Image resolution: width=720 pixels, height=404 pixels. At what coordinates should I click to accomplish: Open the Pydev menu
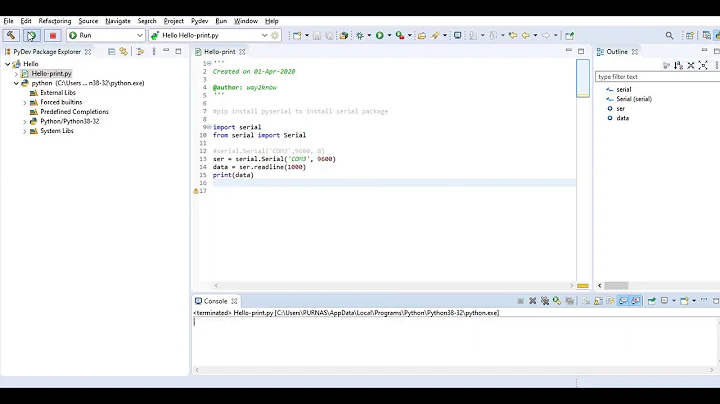click(x=199, y=21)
